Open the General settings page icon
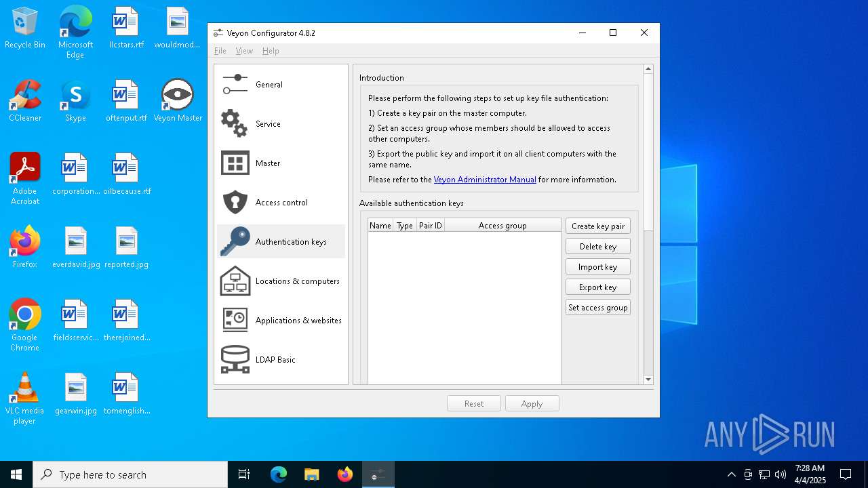 tap(235, 85)
